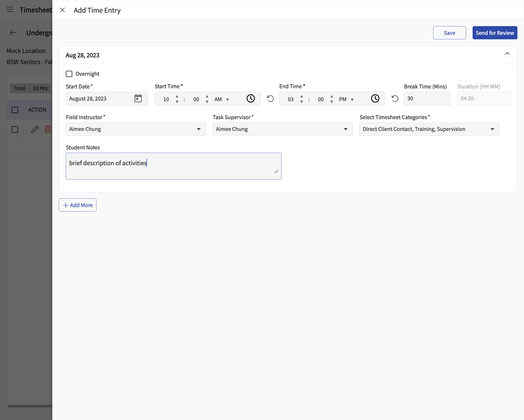The height and width of the screenshot is (420, 524).
Task: Decrease the End Time minutes
Action: (x=332, y=102)
